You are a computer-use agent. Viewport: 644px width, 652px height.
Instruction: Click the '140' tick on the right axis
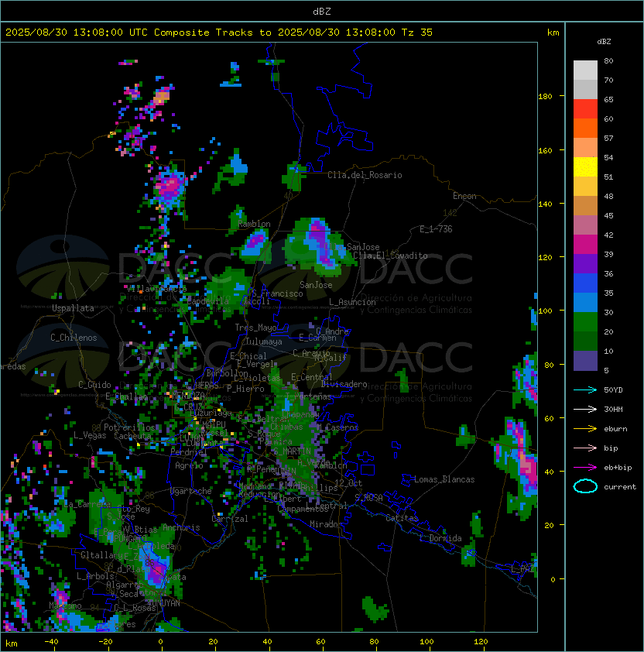[545, 204]
